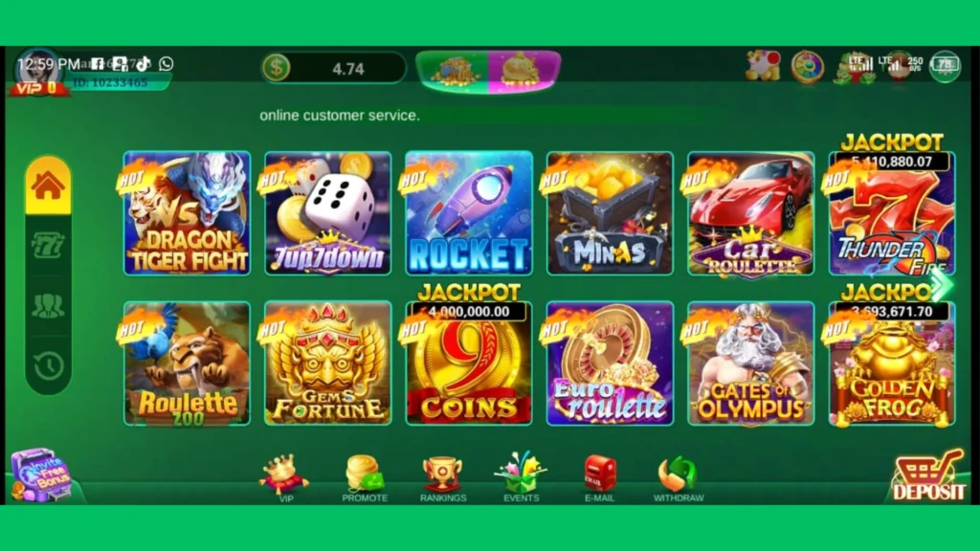Open the Gates of Olympus game
This screenshot has width=980, height=551.
point(750,364)
